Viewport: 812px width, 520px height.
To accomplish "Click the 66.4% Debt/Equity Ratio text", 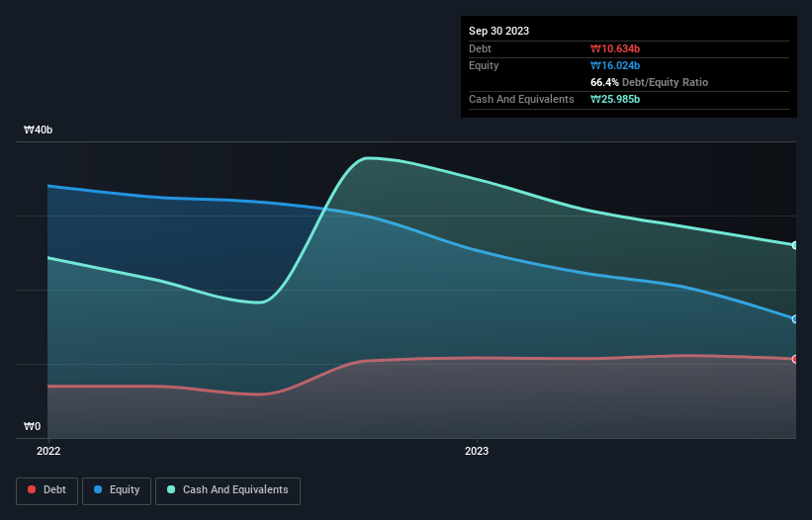I will pos(649,82).
